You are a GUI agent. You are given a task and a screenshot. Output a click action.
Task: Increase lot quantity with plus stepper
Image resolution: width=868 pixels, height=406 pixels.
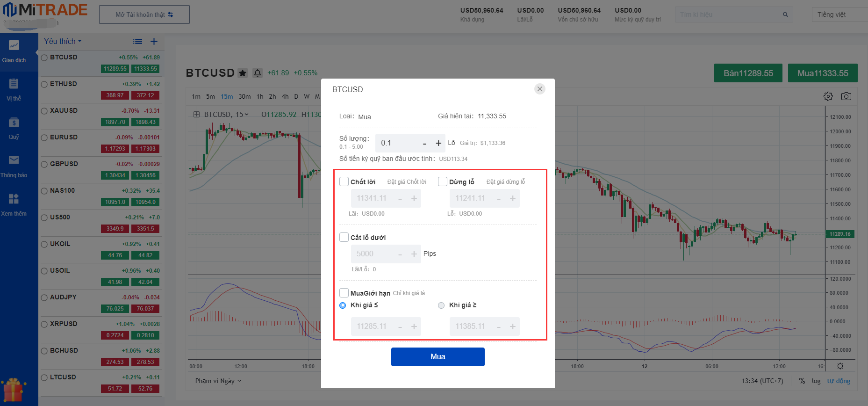point(438,143)
